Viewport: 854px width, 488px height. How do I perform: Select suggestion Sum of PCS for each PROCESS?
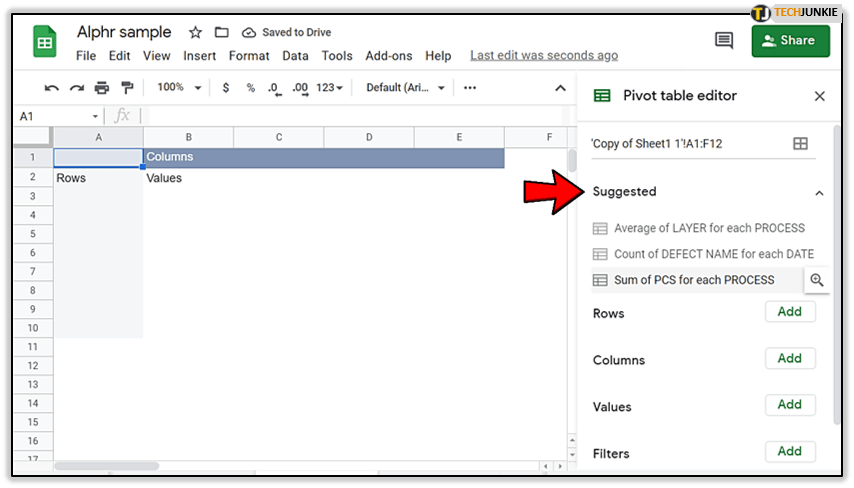tap(694, 280)
